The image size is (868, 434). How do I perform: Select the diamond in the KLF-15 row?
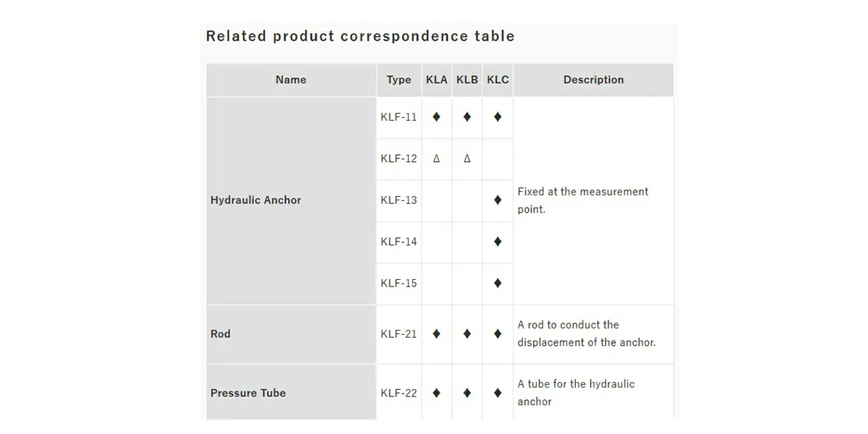tap(497, 283)
